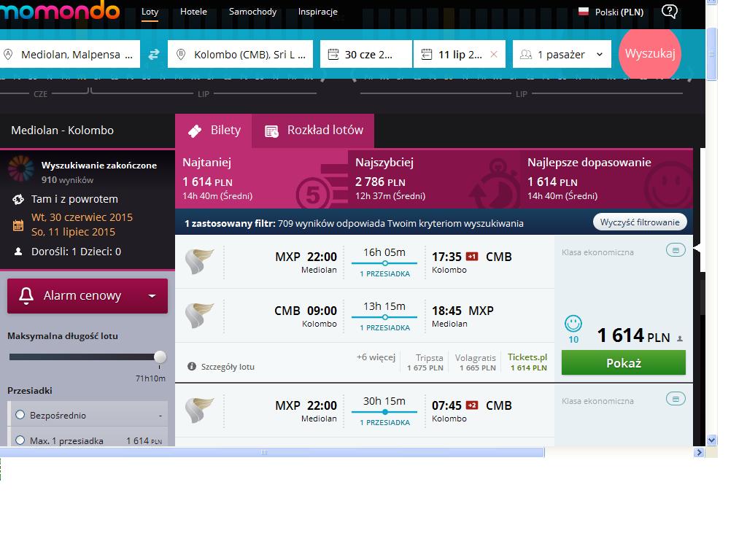Click the 11 lip return date field
This screenshot has width=747, height=560.
click(x=460, y=54)
